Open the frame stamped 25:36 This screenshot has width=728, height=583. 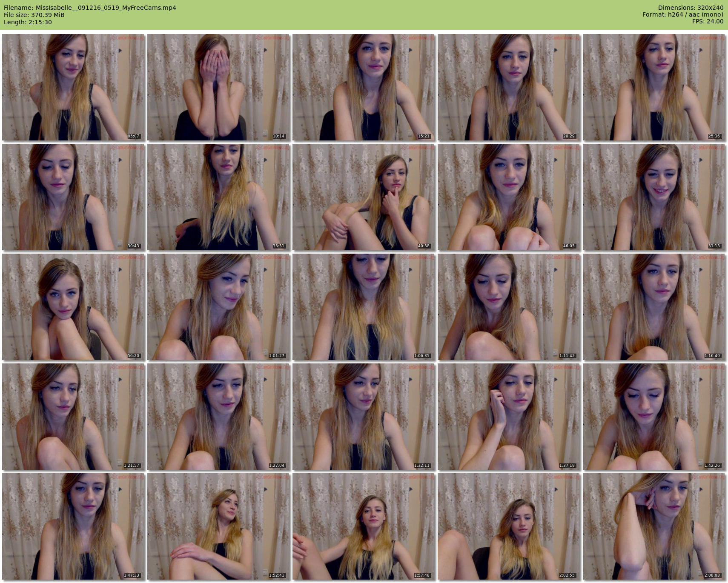(x=654, y=87)
